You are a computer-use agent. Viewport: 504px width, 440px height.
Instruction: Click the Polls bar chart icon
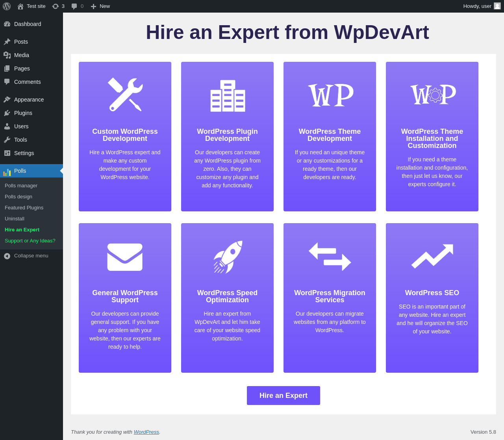pos(7,172)
